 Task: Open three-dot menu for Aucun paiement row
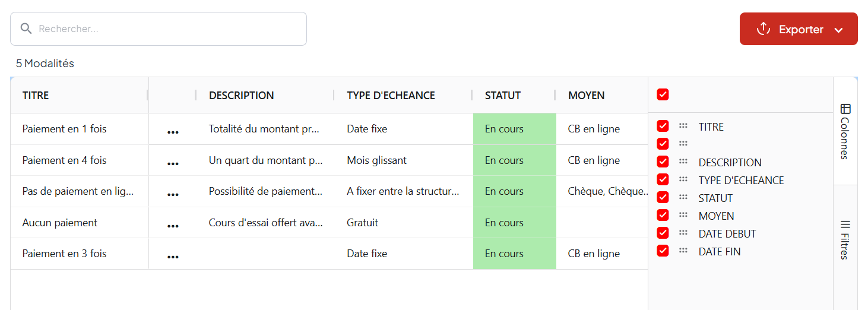click(x=173, y=226)
